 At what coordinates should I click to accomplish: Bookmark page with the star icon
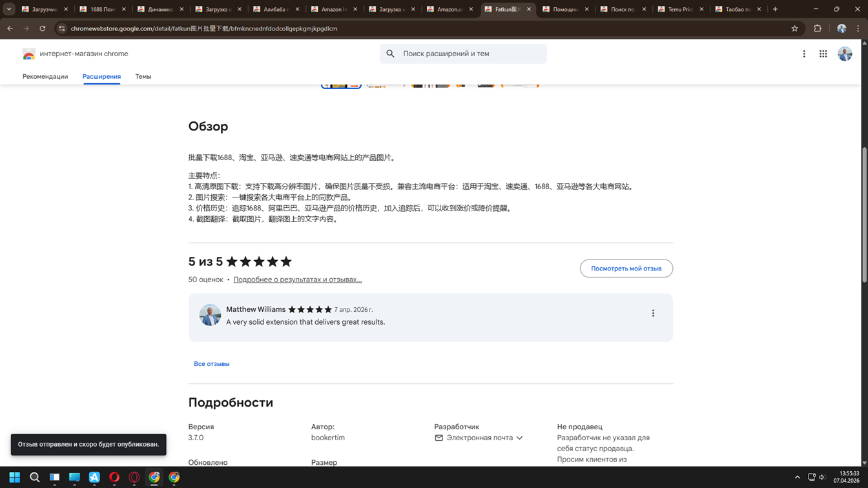[794, 28]
